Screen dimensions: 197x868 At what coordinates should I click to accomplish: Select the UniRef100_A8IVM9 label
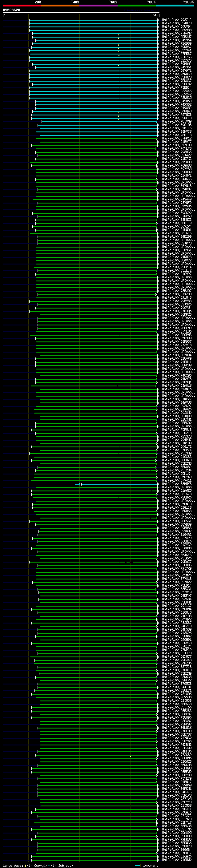(177, 122)
